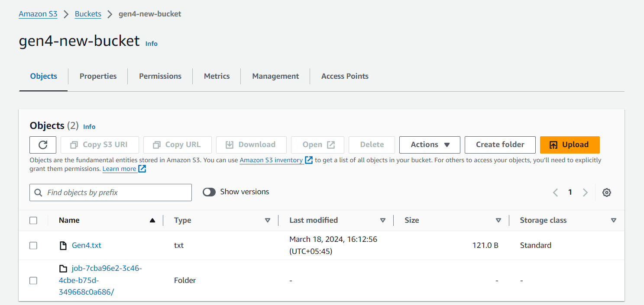The height and width of the screenshot is (305, 644).
Task: Click the Folder type cell
Action: point(185,280)
